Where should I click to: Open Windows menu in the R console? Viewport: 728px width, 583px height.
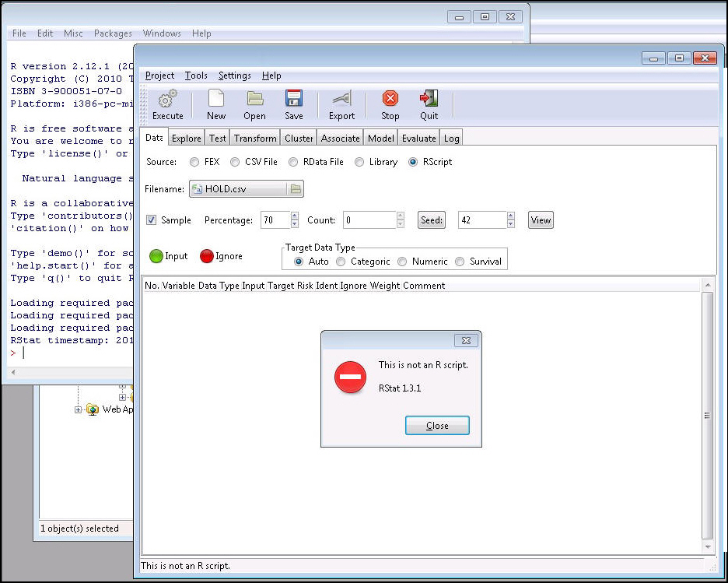(162, 33)
